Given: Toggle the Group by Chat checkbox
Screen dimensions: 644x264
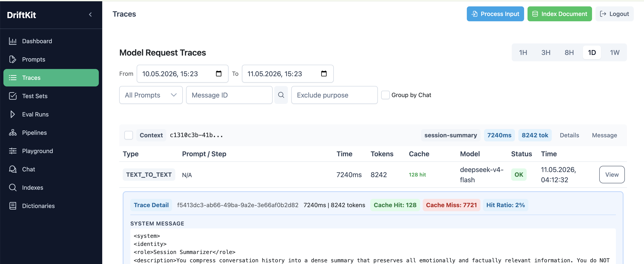Looking at the screenshot, I should (385, 95).
